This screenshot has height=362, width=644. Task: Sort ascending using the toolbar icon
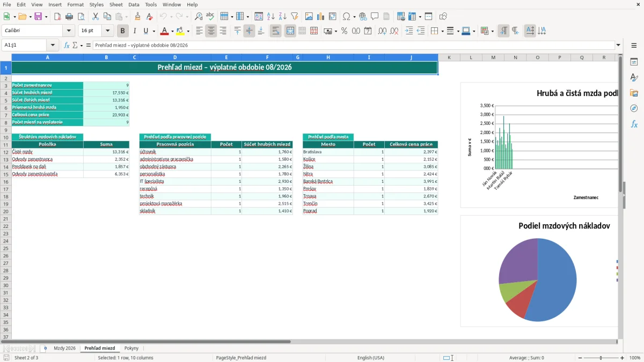point(271,17)
